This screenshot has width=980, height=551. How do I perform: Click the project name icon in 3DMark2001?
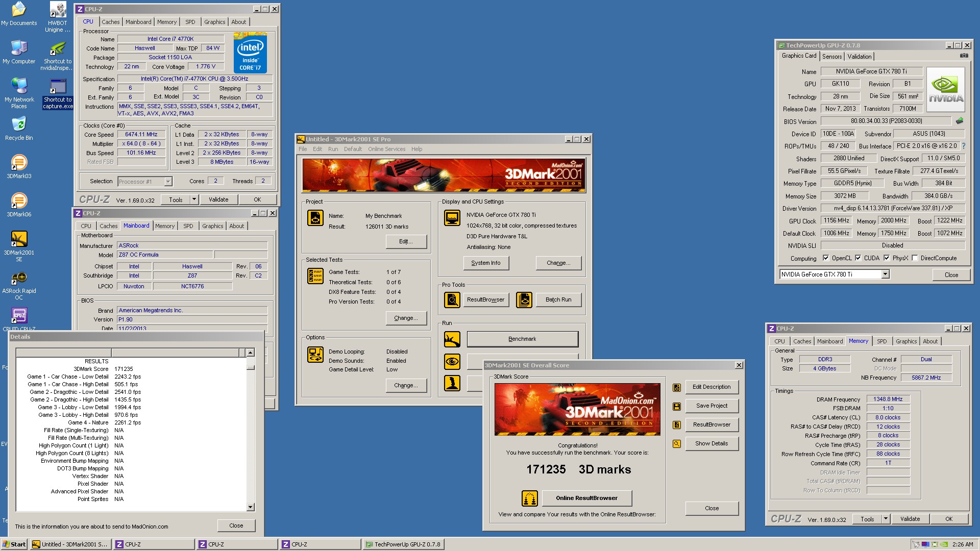click(315, 218)
